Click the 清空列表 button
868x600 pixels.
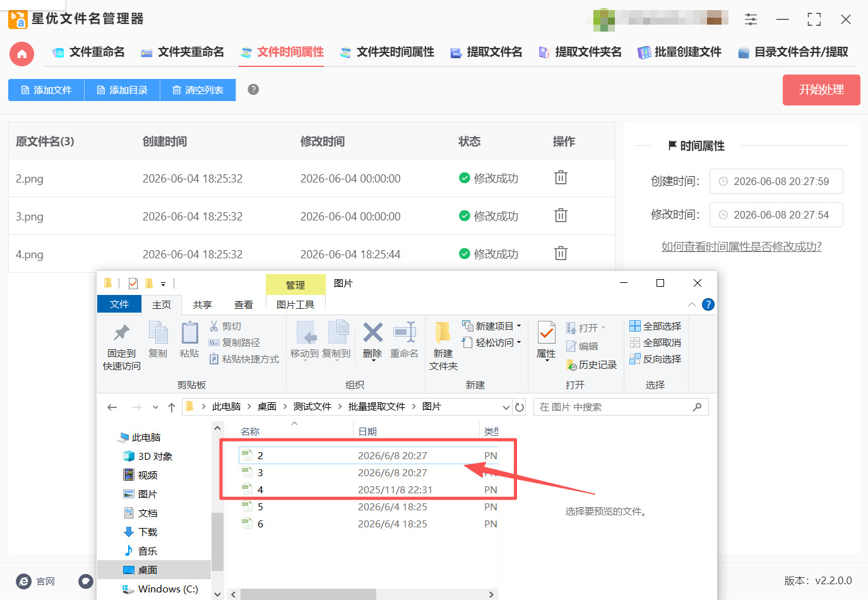[198, 90]
